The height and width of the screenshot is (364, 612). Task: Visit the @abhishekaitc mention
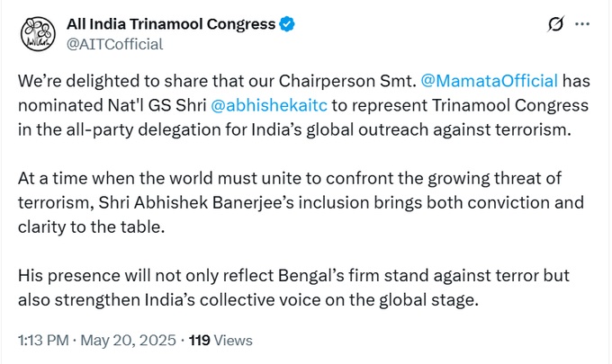point(267,105)
